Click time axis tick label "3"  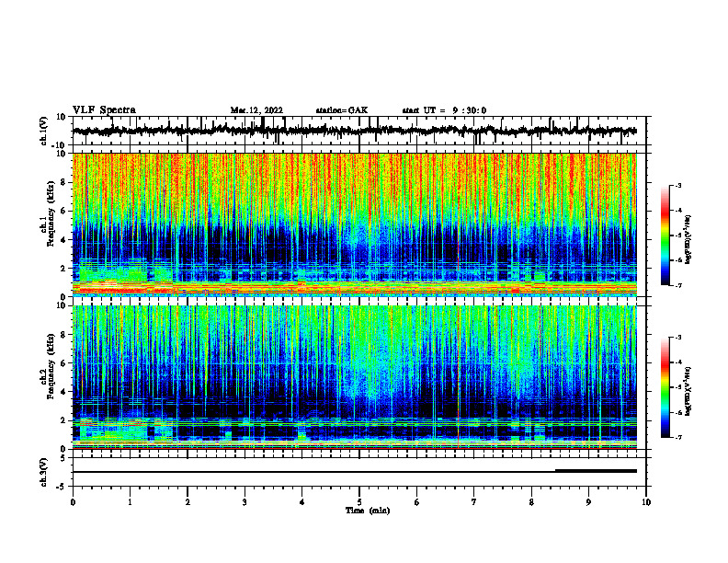[x=245, y=502]
